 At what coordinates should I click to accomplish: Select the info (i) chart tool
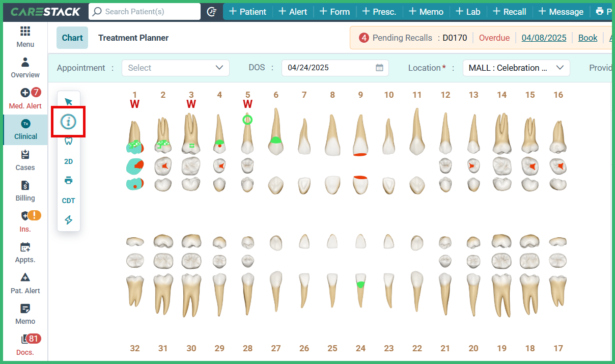point(68,121)
